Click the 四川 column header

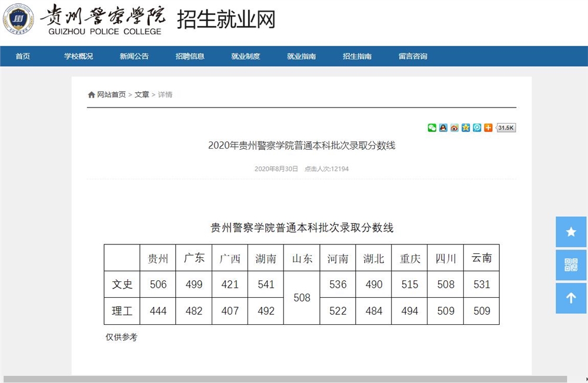[446, 258]
